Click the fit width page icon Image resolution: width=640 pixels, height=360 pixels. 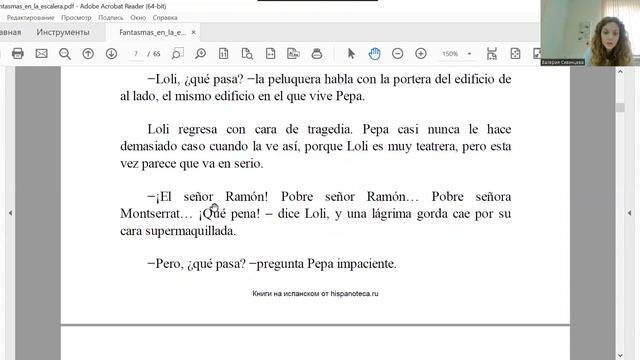pyautogui.click(x=270, y=53)
